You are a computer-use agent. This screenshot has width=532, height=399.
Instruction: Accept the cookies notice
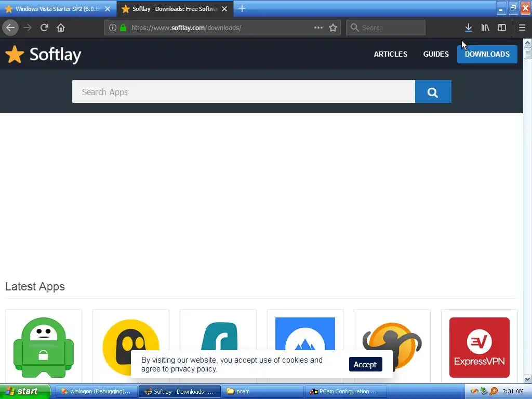point(365,364)
